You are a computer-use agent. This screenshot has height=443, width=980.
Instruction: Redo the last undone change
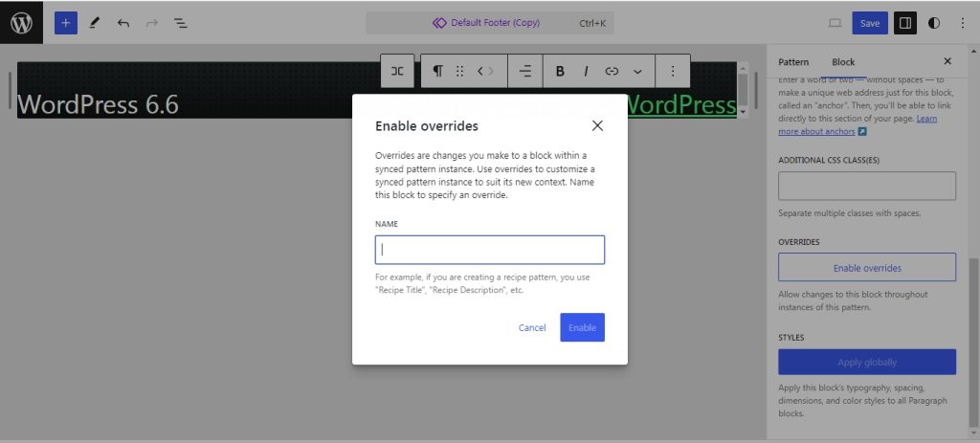(x=152, y=23)
